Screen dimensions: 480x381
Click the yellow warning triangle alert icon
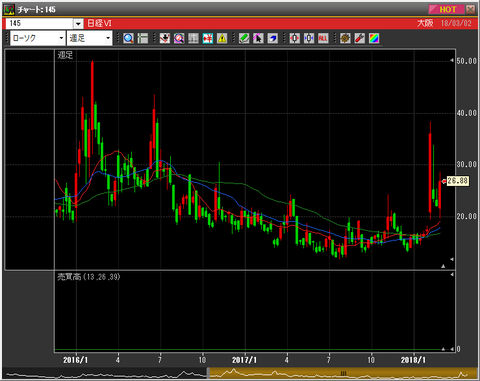point(222,38)
